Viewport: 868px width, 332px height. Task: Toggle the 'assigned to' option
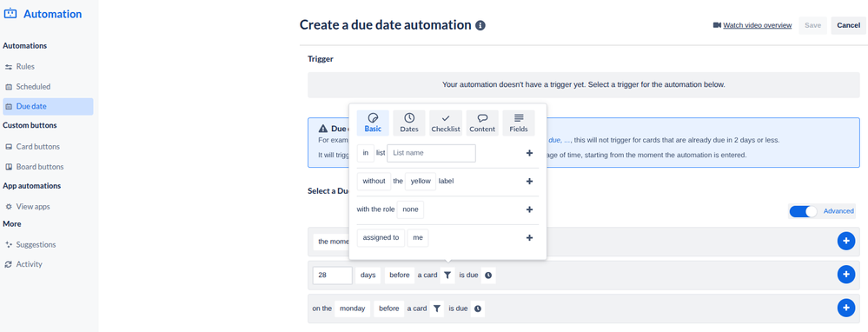381,238
